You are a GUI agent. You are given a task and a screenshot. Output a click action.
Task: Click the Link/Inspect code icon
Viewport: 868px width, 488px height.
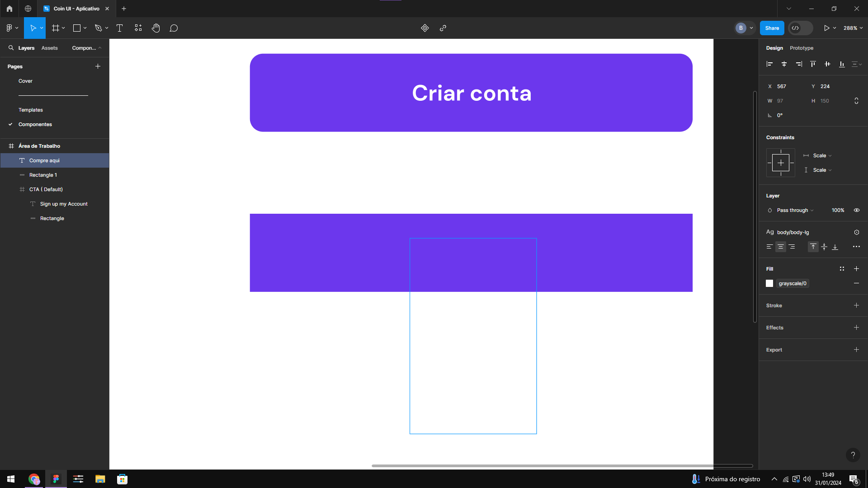[797, 28]
